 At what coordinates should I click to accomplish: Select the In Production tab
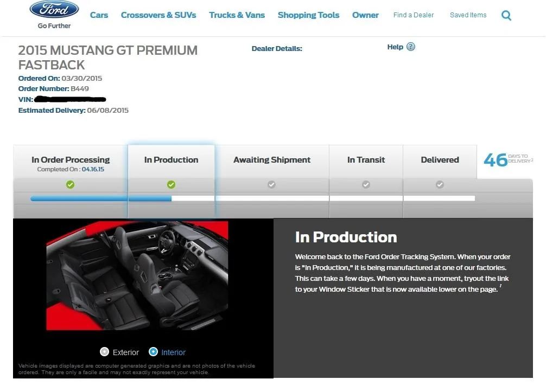click(x=172, y=162)
